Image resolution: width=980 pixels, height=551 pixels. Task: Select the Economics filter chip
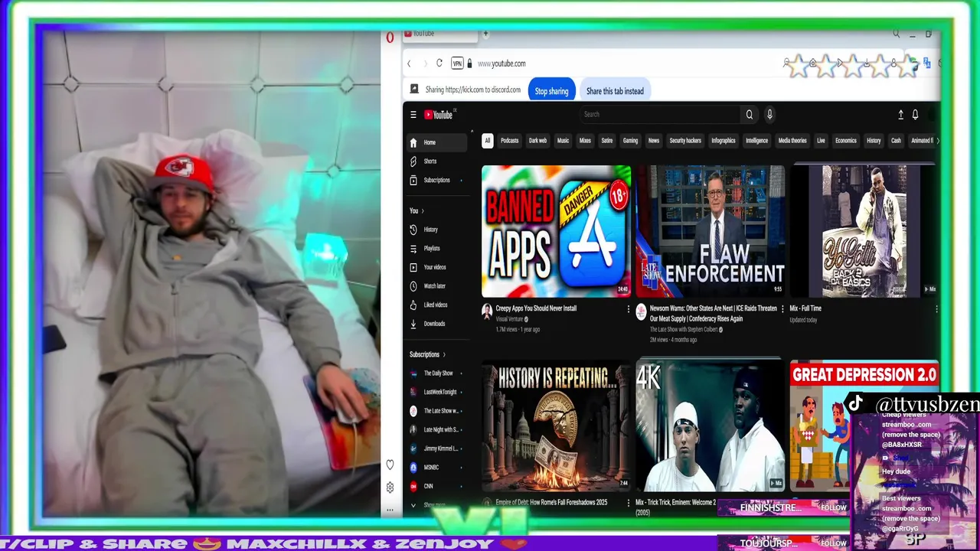tap(846, 141)
